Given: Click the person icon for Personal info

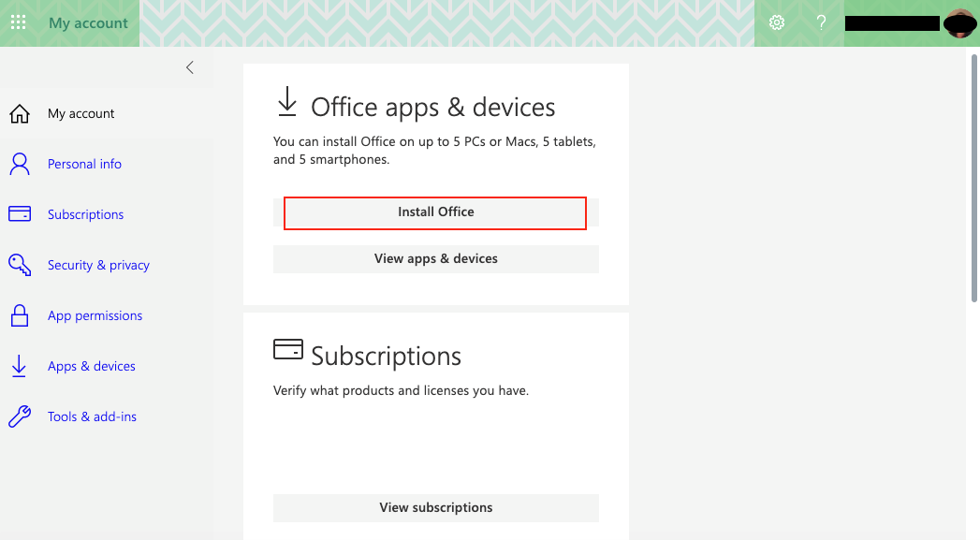Looking at the screenshot, I should 20,164.
